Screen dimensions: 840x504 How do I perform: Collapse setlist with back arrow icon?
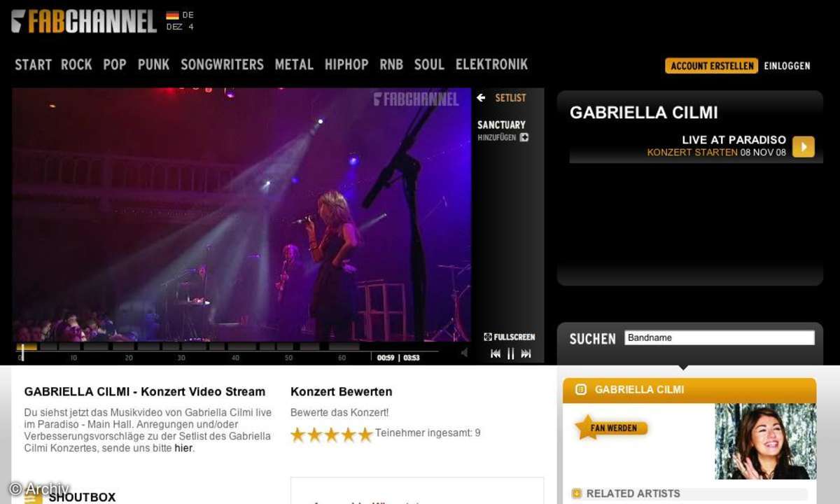point(481,98)
